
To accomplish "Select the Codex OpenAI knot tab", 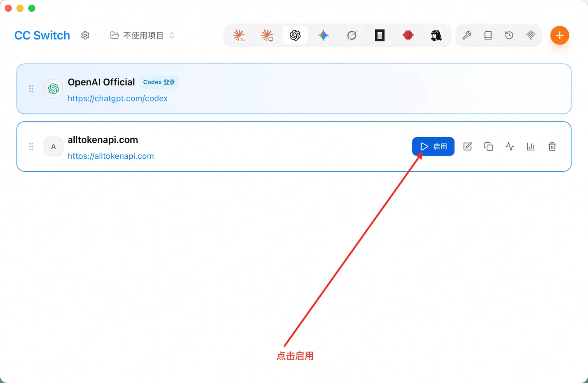I will 295,36.
